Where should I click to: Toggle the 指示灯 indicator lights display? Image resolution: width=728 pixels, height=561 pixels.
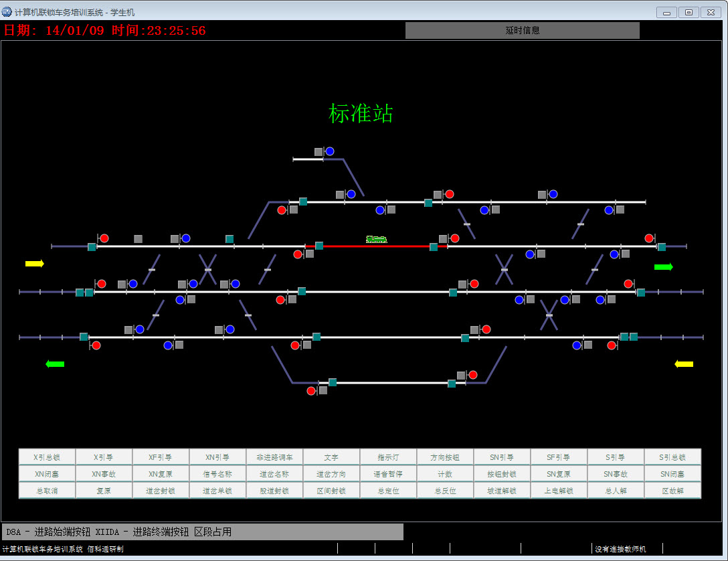(x=388, y=457)
